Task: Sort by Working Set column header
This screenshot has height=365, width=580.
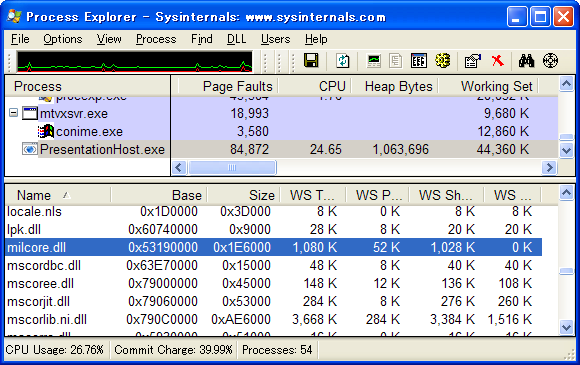Action: coord(488,86)
